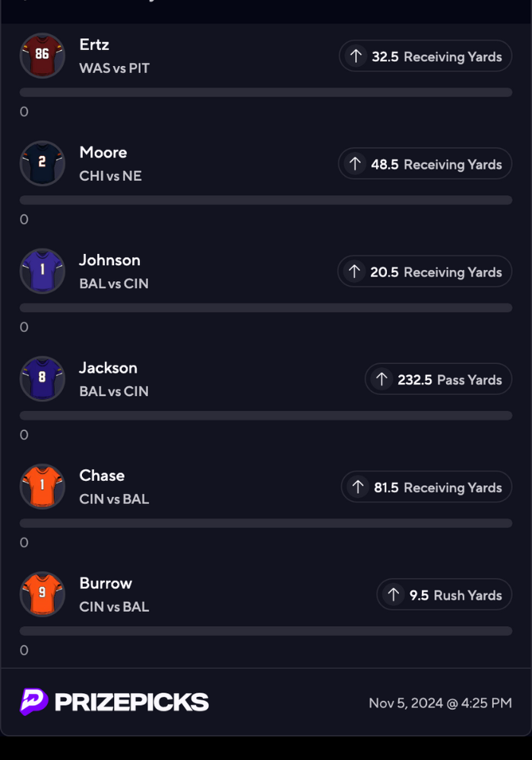The image size is (532, 760).
Task: Select Moore's 48.5 Receiving Yards pill
Action: tap(425, 164)
